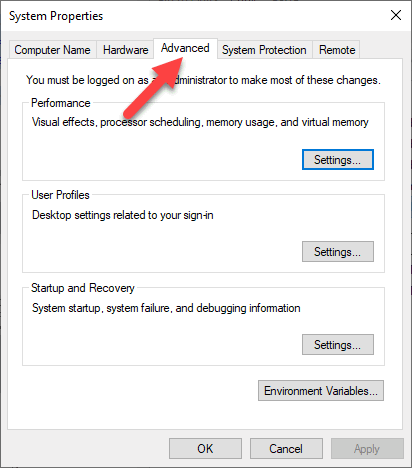
Task: Close the System Properties window
Action: point(396,15)
